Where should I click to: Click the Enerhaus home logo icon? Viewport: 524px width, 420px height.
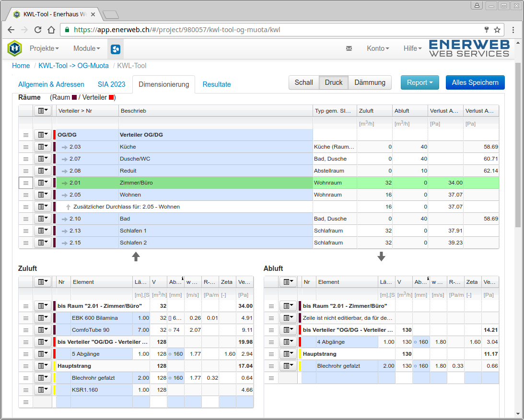pyautogui.click(x=15, y=48)
